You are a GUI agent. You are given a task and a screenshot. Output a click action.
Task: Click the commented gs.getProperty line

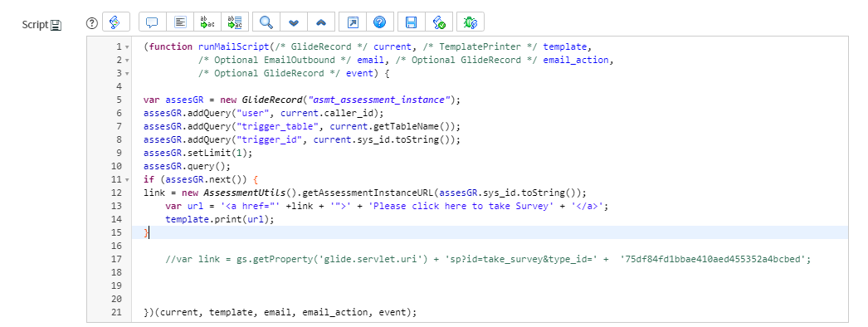click(488, 260)
